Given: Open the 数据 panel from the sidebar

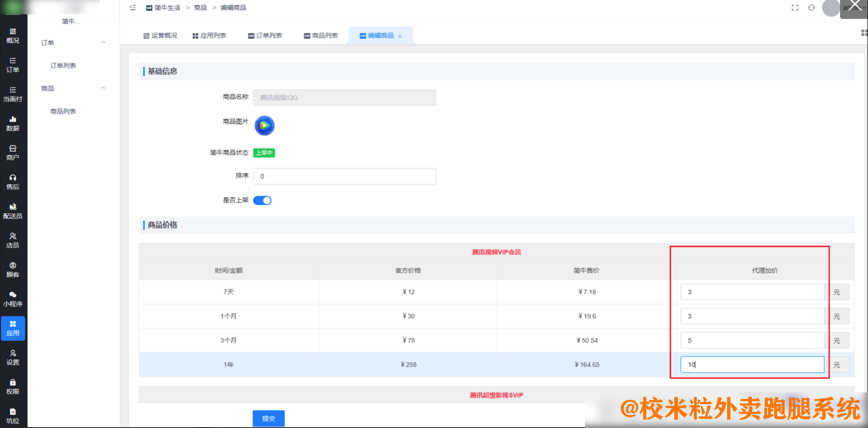Looking at the screenshot, I should (x=13, y=124).
